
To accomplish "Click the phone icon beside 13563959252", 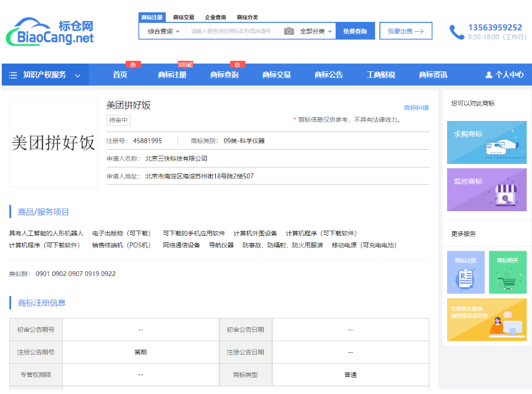I will tap(457, 32).
